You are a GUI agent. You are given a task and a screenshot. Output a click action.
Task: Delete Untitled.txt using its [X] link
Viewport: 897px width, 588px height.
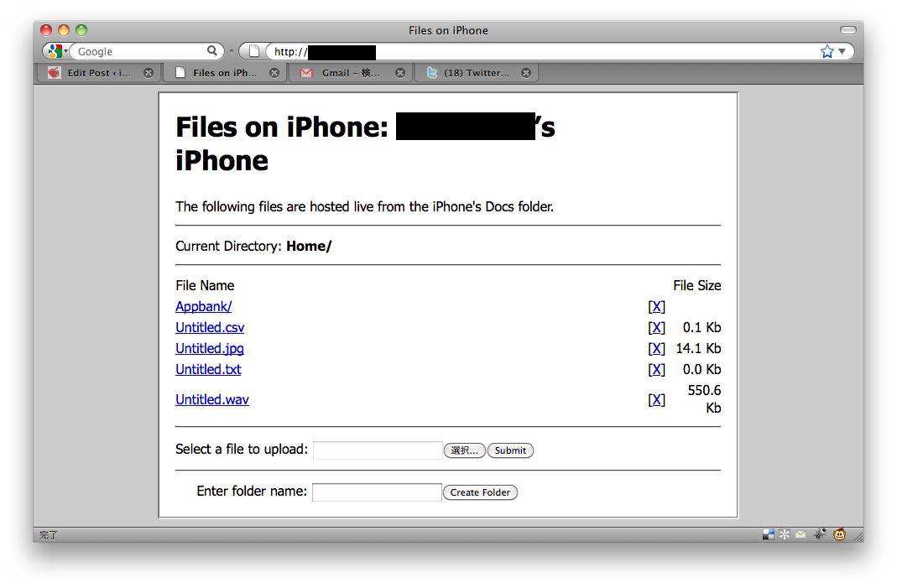pos(657,370)
